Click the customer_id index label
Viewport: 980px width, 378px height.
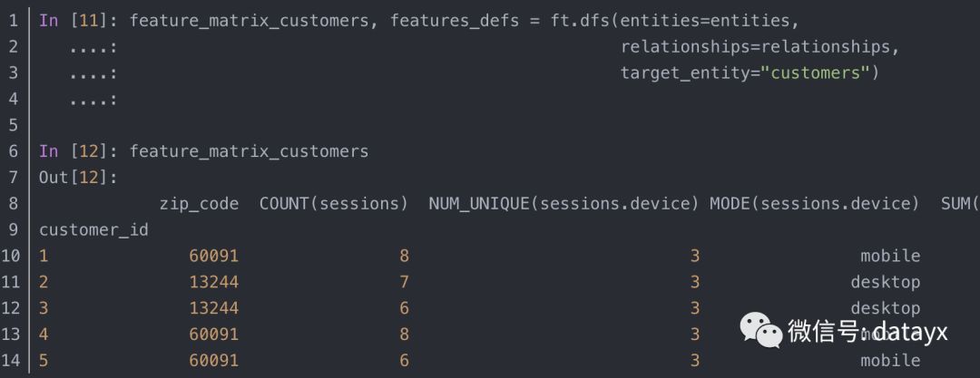(93, 230)
